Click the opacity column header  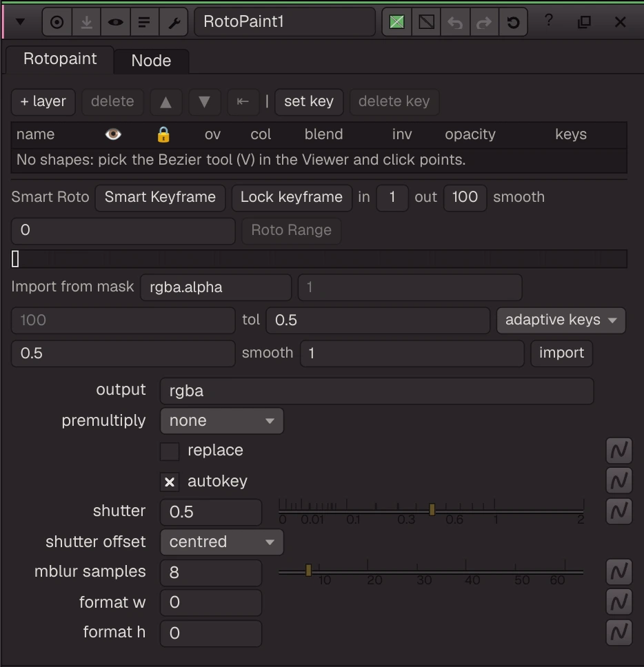[x=470, y=134]
